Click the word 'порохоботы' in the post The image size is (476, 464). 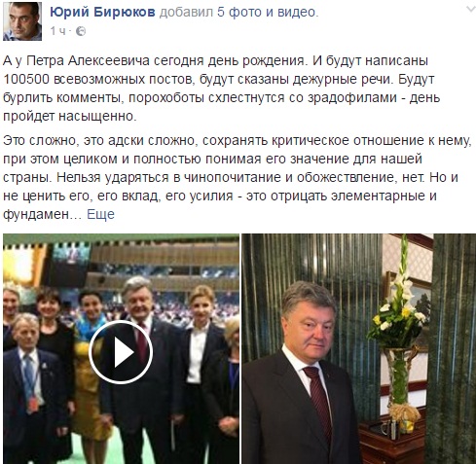(x=166, y=97)
